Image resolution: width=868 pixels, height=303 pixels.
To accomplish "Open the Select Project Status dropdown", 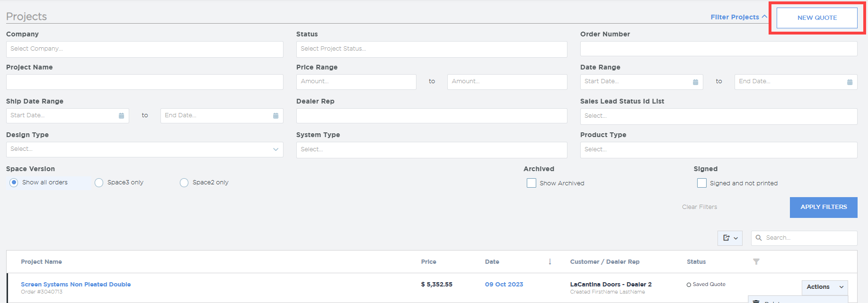I will [432, 49].
